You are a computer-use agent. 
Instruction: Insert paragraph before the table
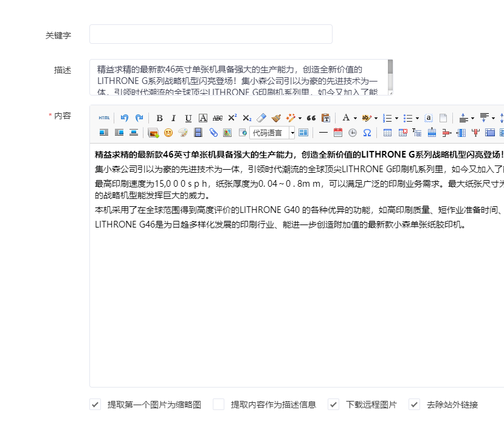(x=417, y=133)
